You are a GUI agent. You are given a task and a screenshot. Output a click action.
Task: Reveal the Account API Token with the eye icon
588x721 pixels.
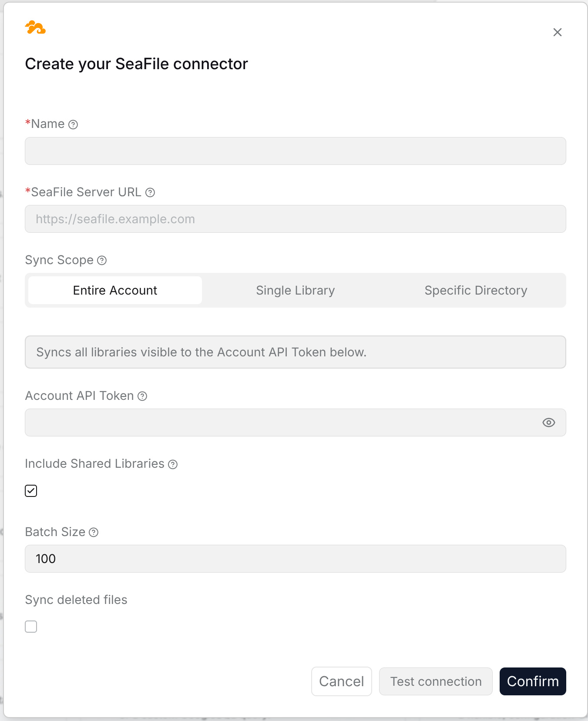548,423
